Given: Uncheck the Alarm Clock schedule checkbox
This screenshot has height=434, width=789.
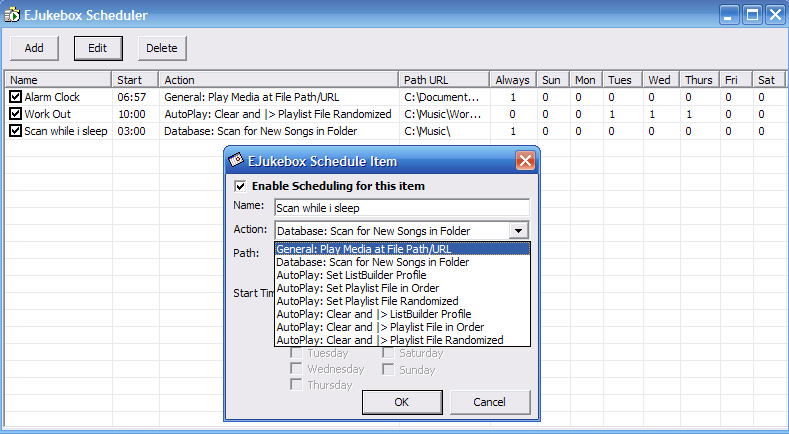Looking at the screenshot, I should 16,97.
